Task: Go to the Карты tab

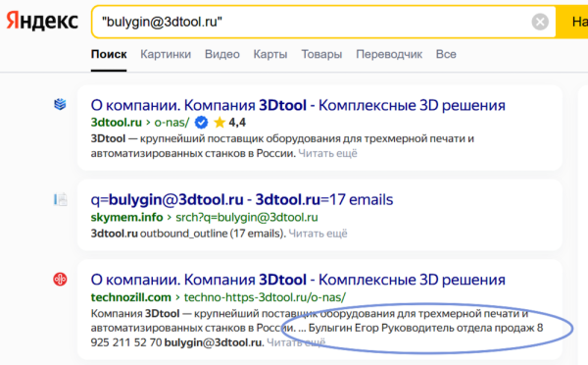Action: pyautogui.click(x=270, y=54)
